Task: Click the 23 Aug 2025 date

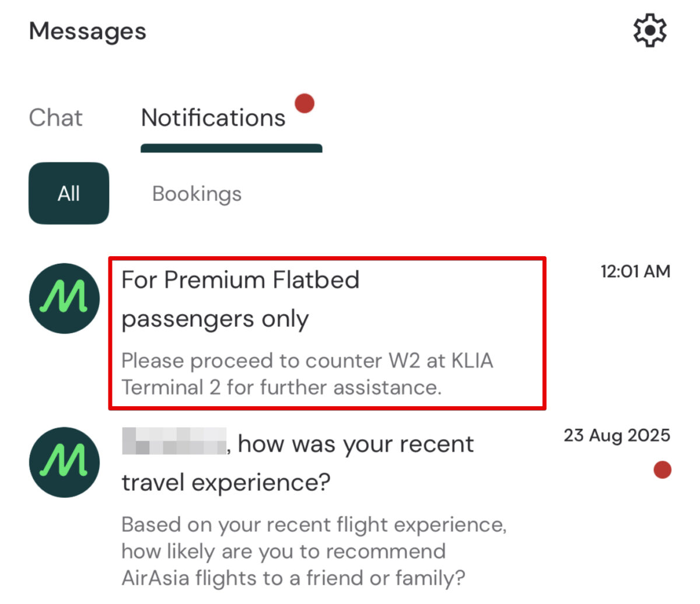Action: 617,435
